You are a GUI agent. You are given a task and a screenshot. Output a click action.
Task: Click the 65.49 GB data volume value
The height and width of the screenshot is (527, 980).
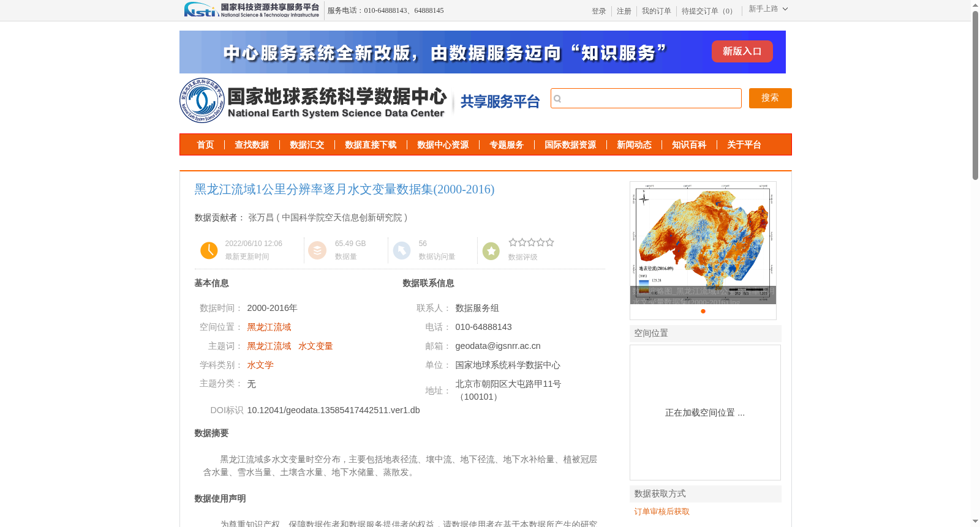tap(350, 244)
